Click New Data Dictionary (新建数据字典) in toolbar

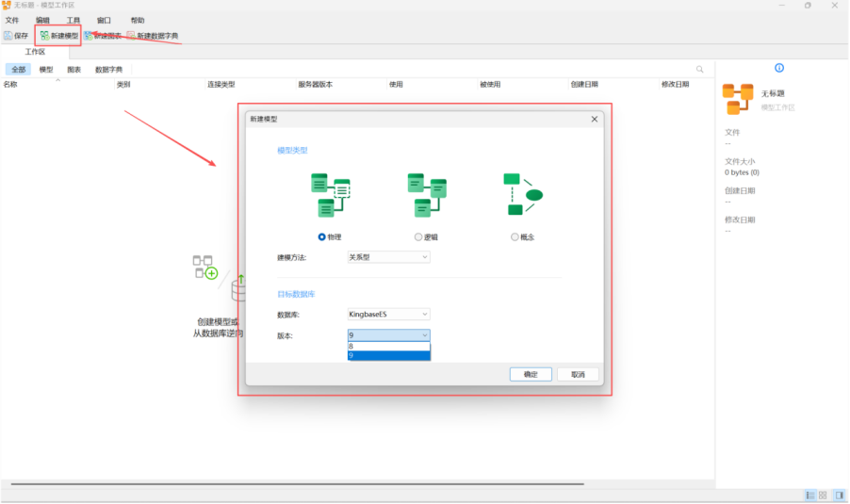[152, 36]
